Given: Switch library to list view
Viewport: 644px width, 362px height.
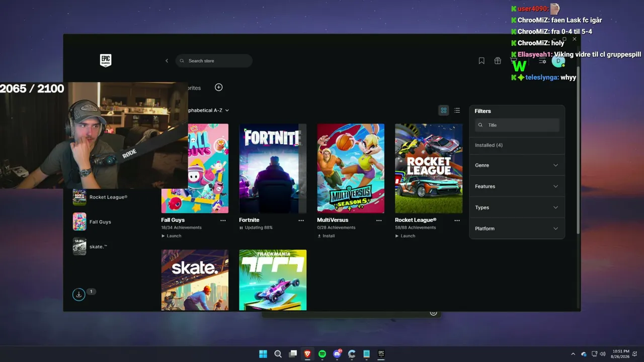Looking at the screenshot, I should pyautogui.click(x=457, y=110).
